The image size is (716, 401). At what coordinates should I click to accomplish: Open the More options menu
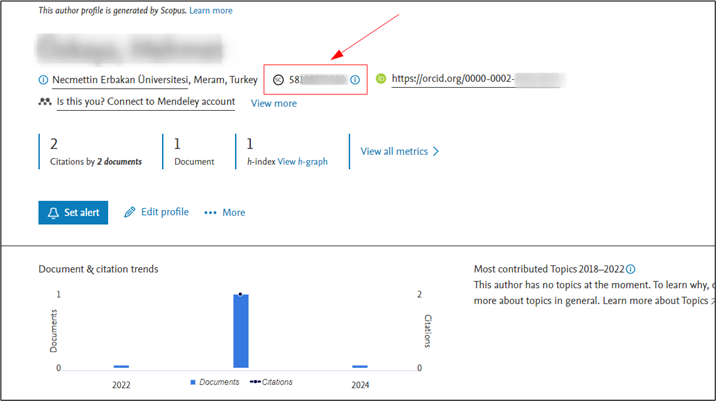coord(234,213)
